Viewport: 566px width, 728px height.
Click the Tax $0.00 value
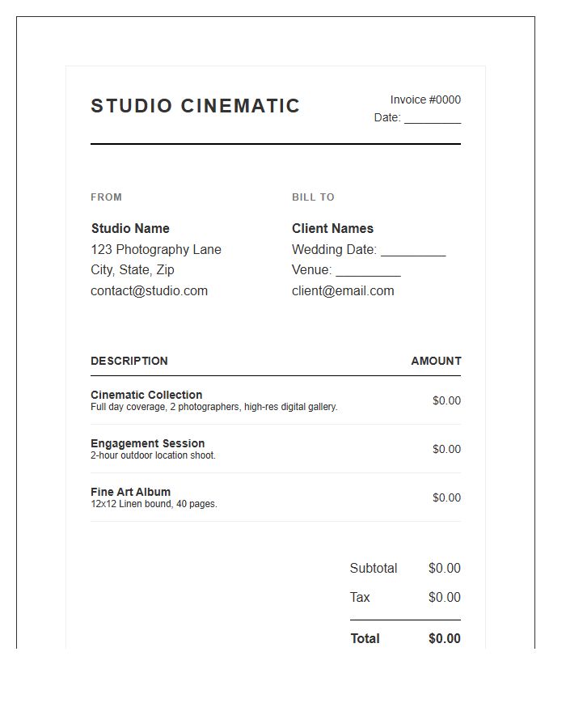[445, 597]
